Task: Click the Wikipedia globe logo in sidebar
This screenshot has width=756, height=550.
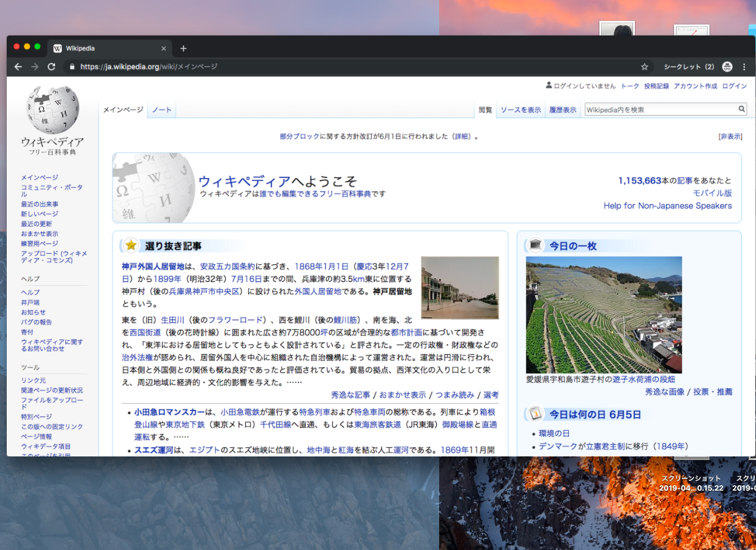Action: pos(53,110)
